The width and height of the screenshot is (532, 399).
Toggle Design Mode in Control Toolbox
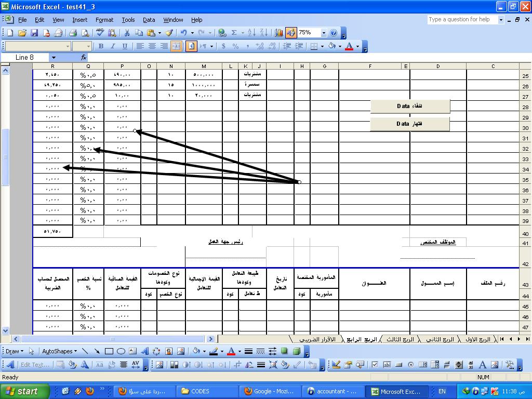(x=336, y=365)
